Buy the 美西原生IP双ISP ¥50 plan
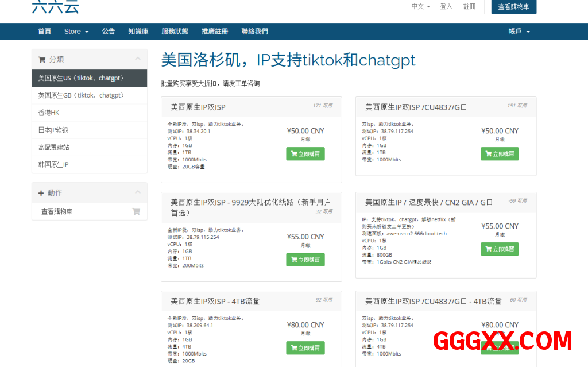This screenshot has width=588, height=367. click(305, 154)
